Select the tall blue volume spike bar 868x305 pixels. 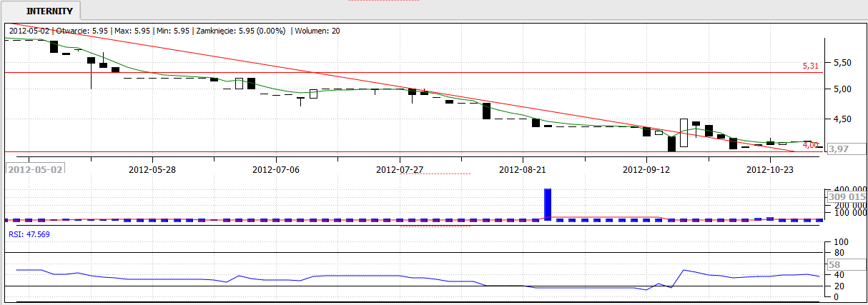pyautogui.click(x=548, y=204)
